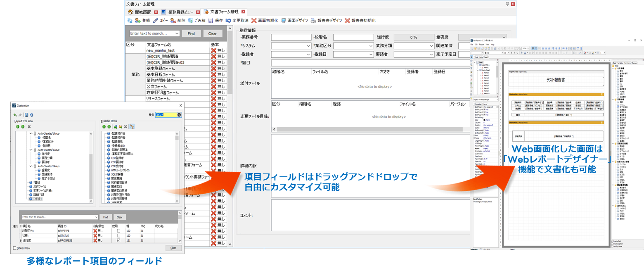The height and width of the screenshot is (273, 644).
Task: Click Find button beside main search box
Action: click(x=191, y=33)
